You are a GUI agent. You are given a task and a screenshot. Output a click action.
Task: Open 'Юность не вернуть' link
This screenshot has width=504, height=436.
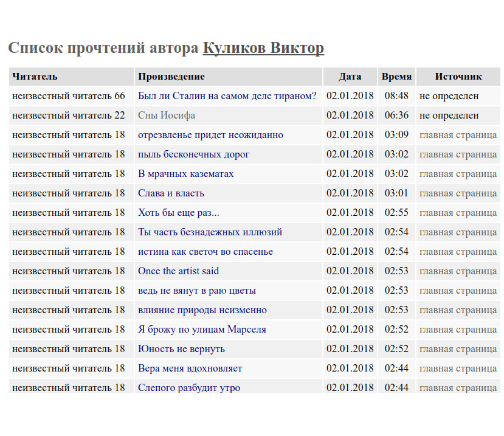pos(181,349)
